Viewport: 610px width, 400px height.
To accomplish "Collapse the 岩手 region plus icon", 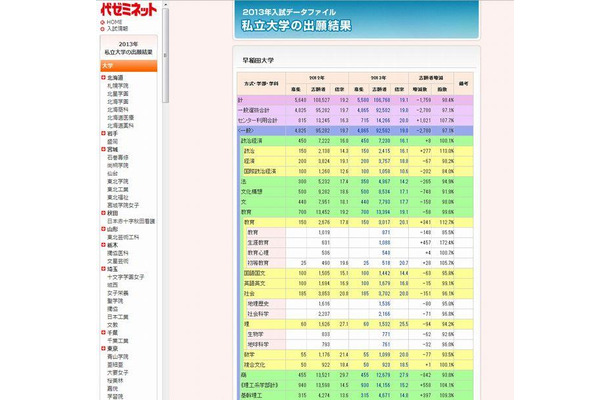I will click(x=103, y=133).
